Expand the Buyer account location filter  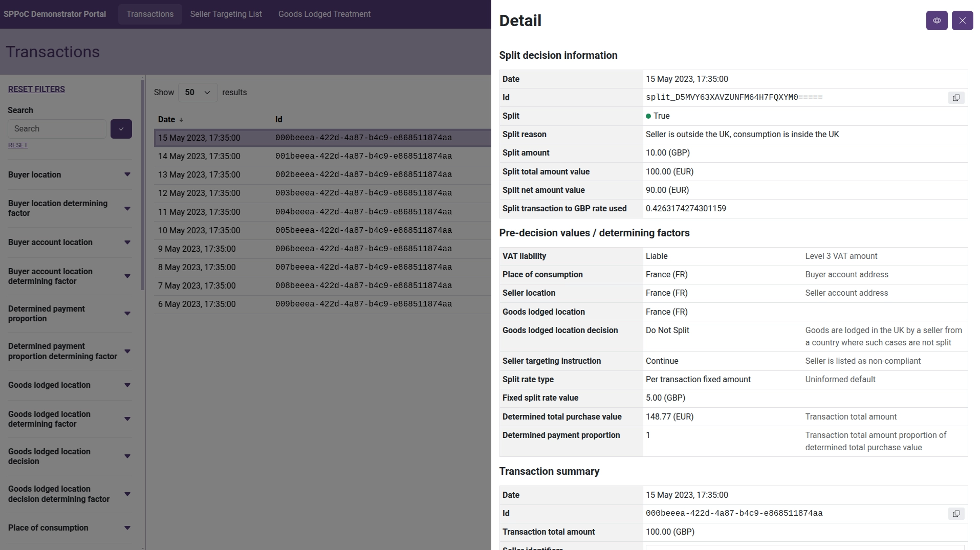(127, 242)
